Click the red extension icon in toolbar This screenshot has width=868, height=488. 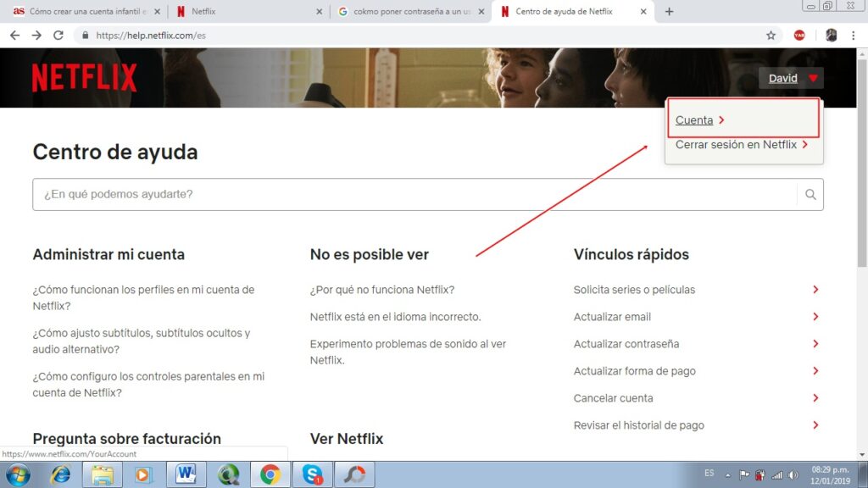(799, 36)
